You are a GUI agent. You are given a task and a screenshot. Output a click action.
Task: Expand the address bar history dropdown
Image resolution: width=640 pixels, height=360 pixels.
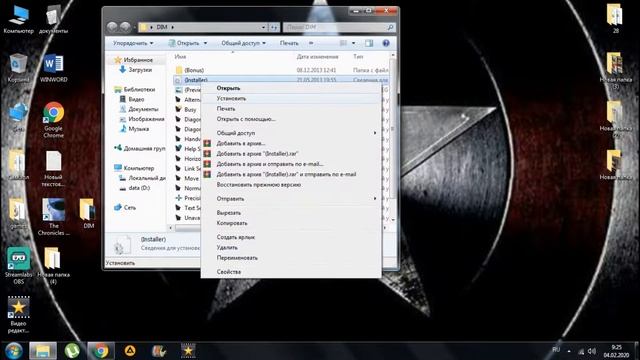[263, 27]
